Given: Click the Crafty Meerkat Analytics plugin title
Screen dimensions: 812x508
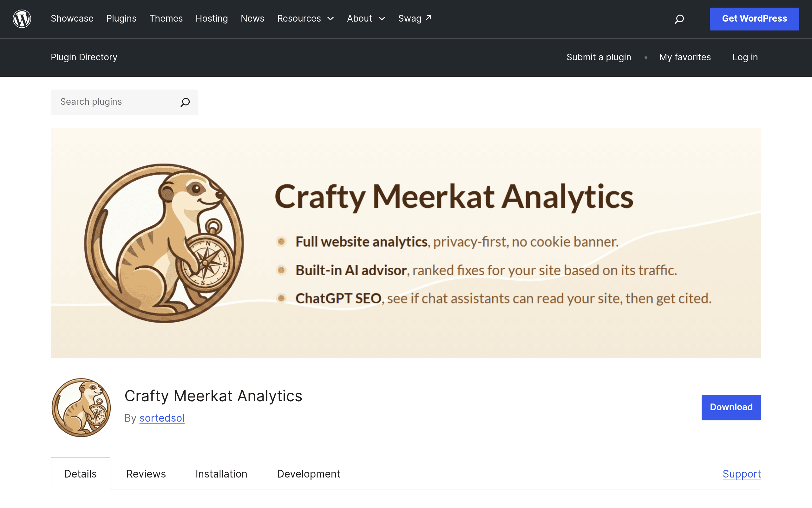Looking at the screenshot, I should [x=213, y=396].
